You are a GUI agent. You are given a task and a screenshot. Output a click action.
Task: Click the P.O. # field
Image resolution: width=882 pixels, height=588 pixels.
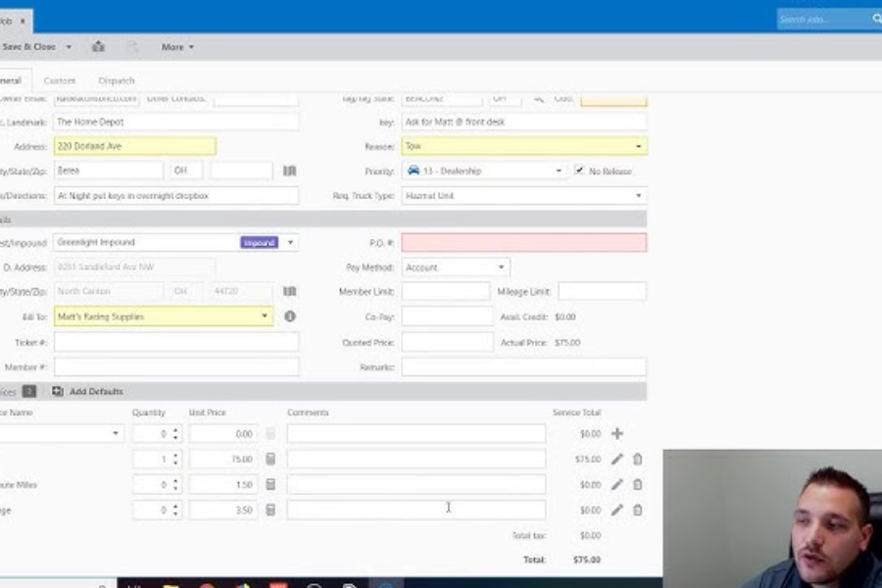524,242
